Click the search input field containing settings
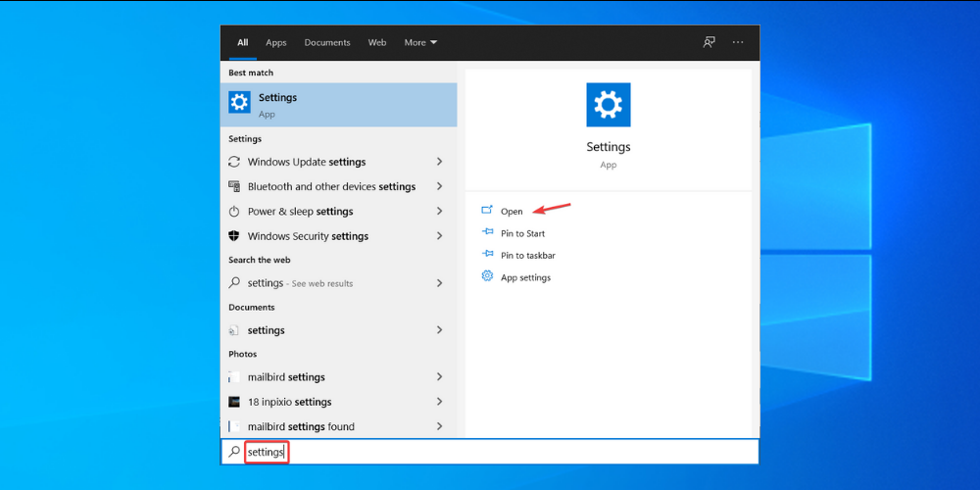Image resolution: width=980 pixels, height=490 pixels. tap(489, 451)
